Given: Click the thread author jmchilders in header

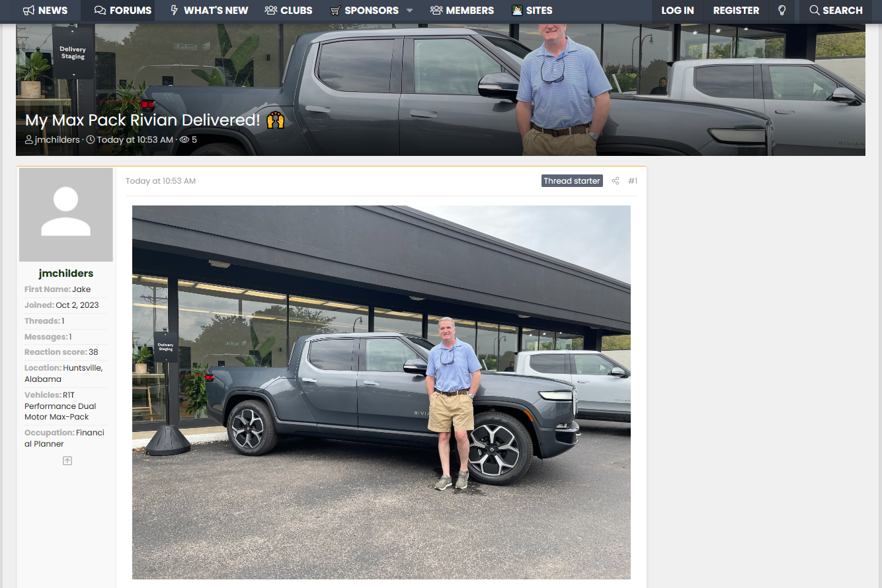Looking at the screenshot, I should click(57, 140).
